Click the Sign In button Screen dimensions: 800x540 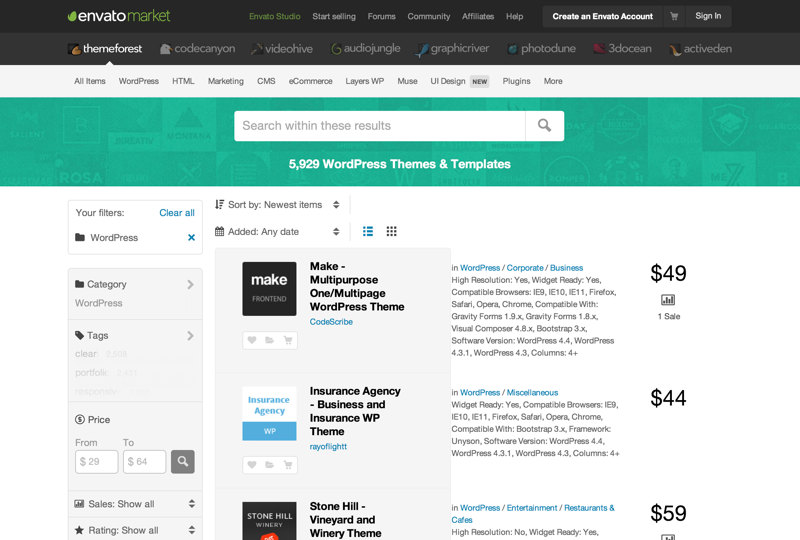coord(708,16)
